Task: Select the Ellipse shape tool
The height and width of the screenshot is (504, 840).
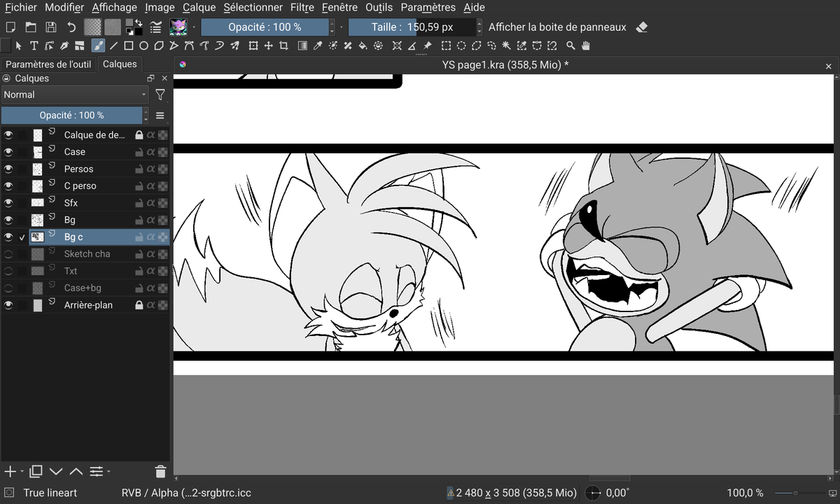Action: pyautogui.click(x=143, y=46)
